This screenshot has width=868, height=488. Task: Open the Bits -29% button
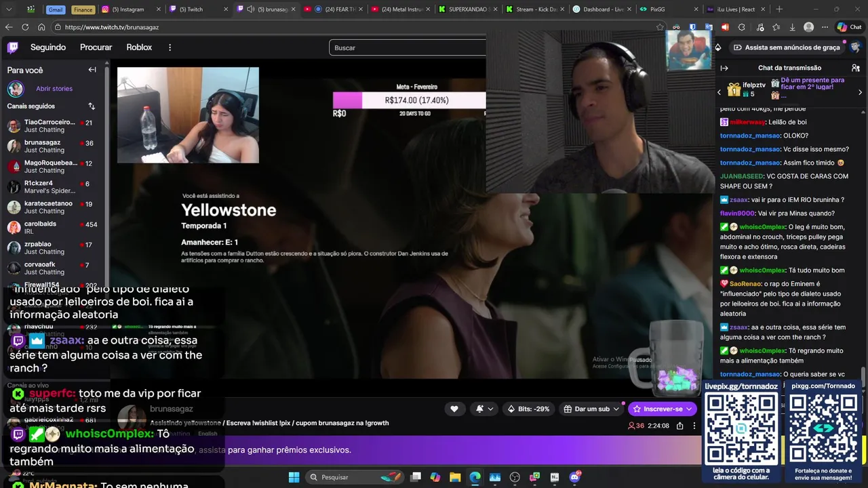coord(528,409)
